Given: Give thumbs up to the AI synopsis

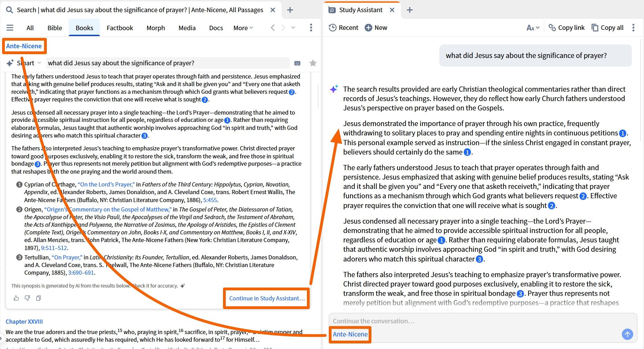Looking at the screenshot, I should click(x=16, y=298).
